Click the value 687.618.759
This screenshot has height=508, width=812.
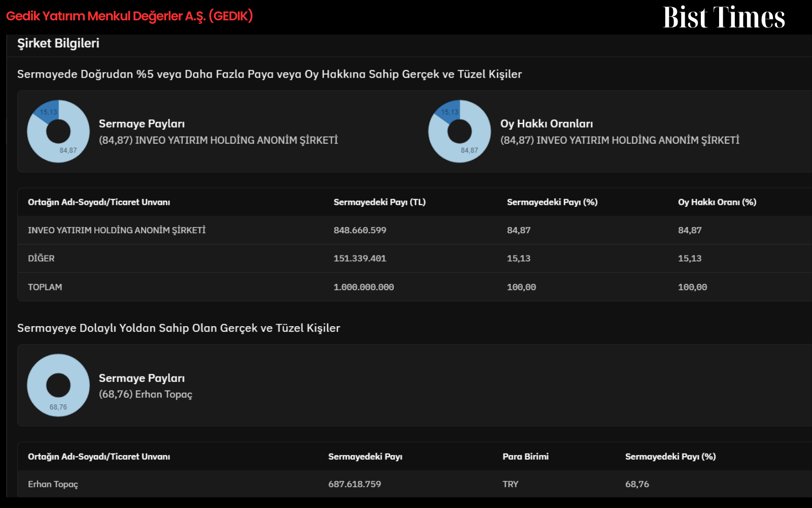tap(355, 484)
